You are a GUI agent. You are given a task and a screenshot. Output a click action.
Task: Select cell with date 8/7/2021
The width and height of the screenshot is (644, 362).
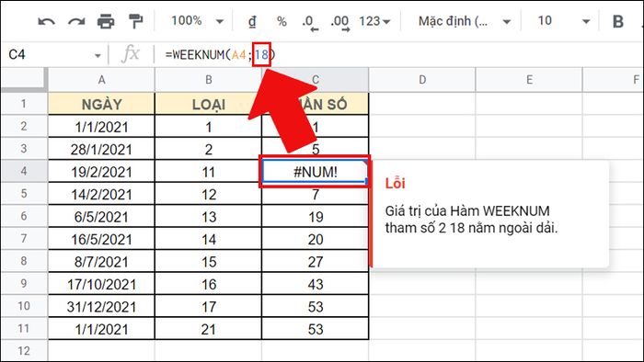click(101, 262)
